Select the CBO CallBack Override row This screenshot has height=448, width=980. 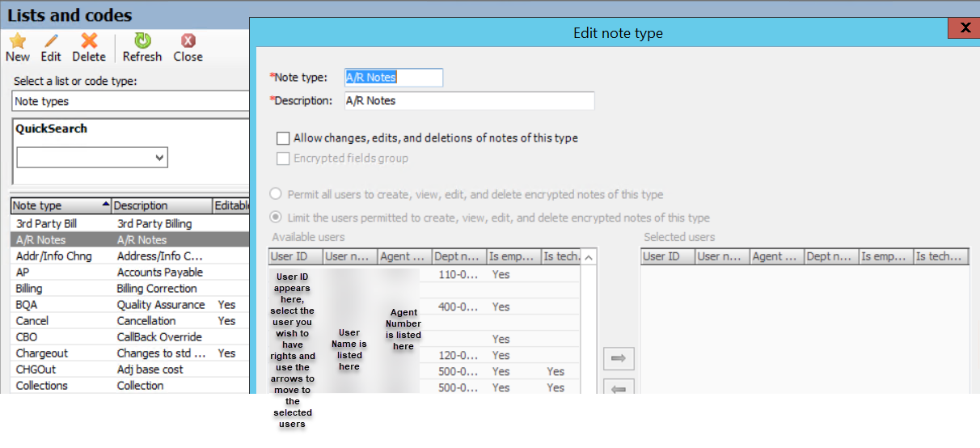[x=130, y=336]
